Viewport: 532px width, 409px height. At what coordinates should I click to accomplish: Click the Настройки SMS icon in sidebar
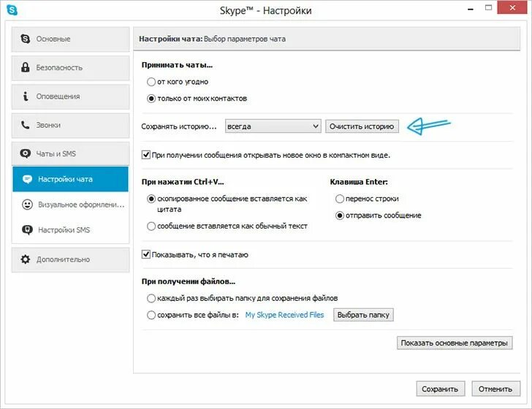(x=28, y=230)
